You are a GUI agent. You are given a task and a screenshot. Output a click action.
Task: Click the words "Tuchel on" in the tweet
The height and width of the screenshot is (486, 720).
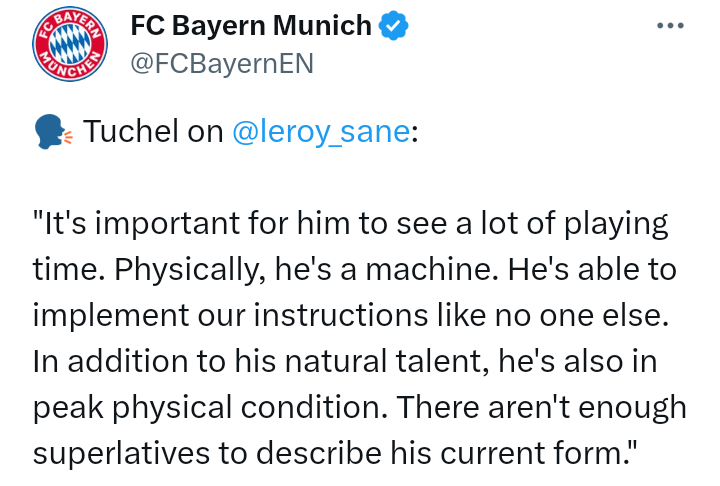pyautogui.click(x=153, y=133)
